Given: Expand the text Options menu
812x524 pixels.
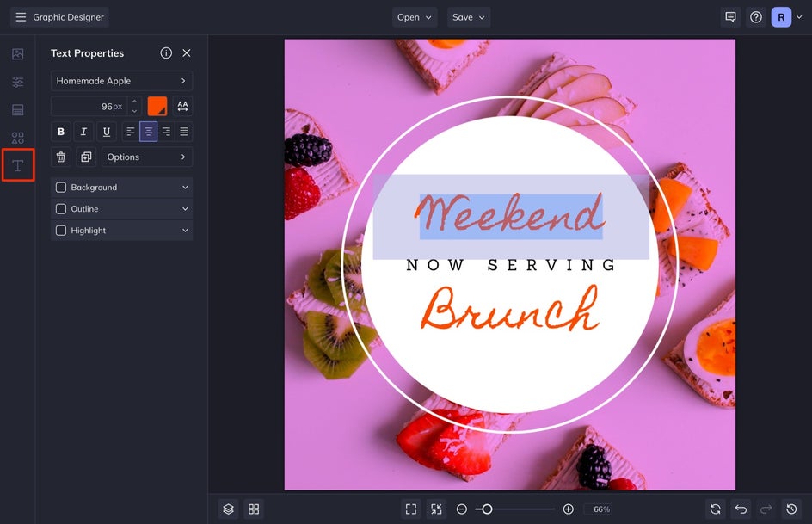Looking at the screenshot, I should pyautogui.click(x=146, y=157).
